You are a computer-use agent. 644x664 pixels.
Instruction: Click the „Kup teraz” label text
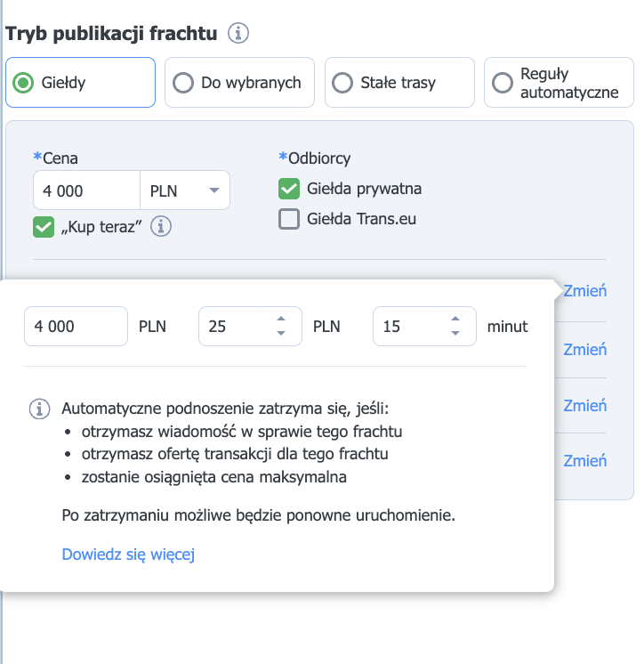coord(101,227)
